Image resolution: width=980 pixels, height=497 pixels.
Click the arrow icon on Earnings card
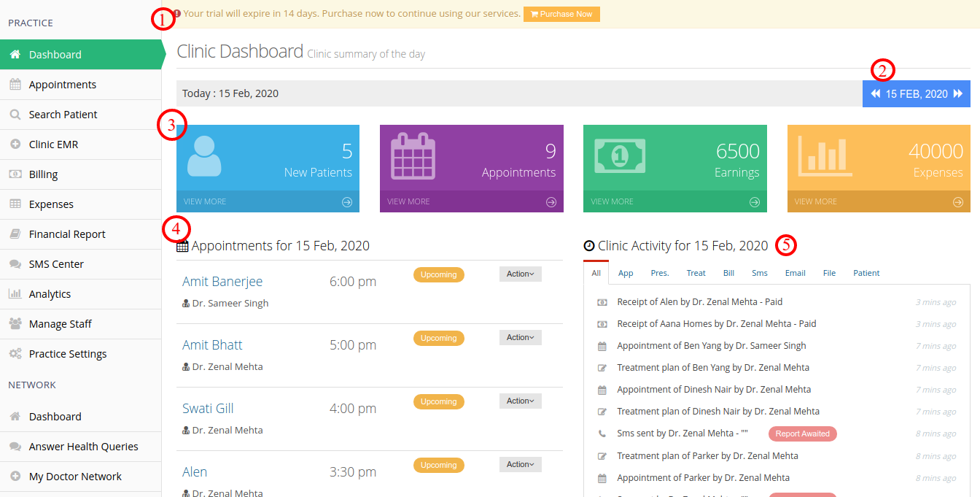click(x=755, y=202)
